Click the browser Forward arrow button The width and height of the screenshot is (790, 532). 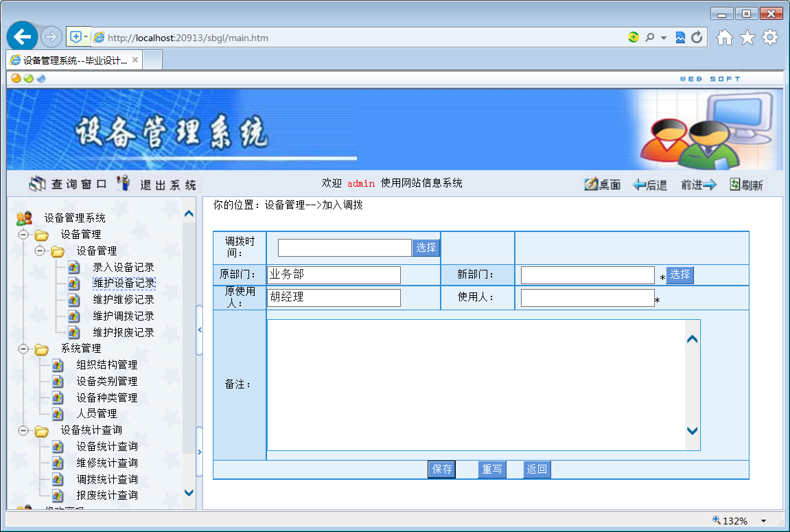(x=51, y=37)
